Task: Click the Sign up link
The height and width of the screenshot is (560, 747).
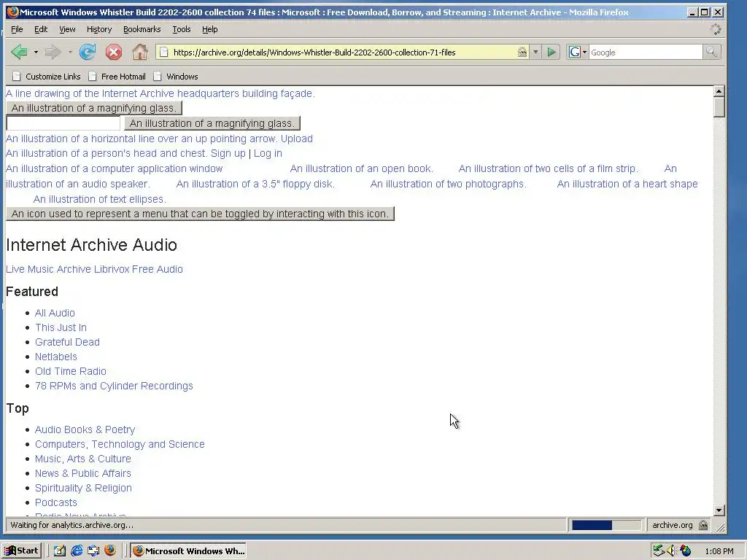Action: [x=228, y=153]
